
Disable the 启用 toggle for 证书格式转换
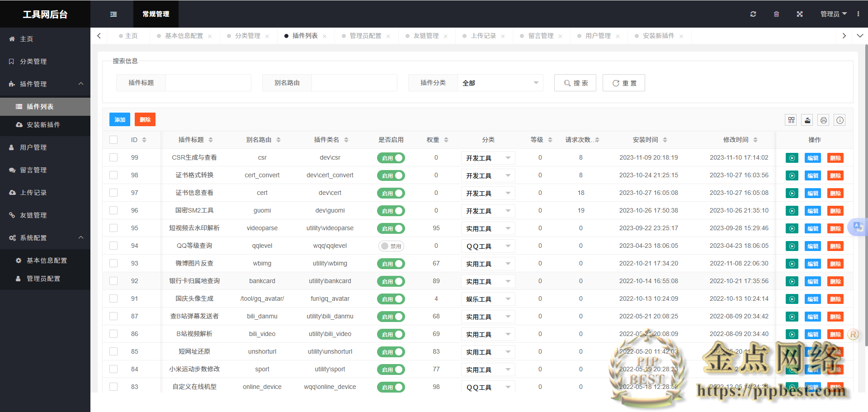[x=391, y=175]
